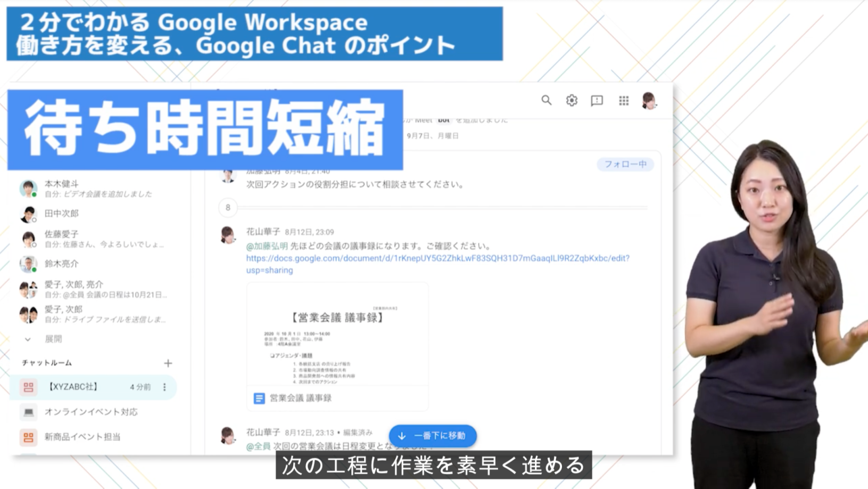This screenshot has width=868, height=489.
Task: Click the @加藤弘明 mention
Action: click(267, 246)
